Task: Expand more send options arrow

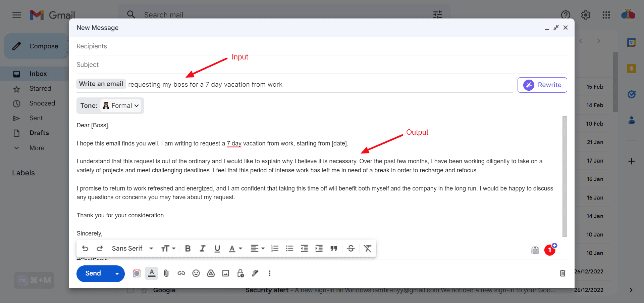Action: tap(117, 274)
